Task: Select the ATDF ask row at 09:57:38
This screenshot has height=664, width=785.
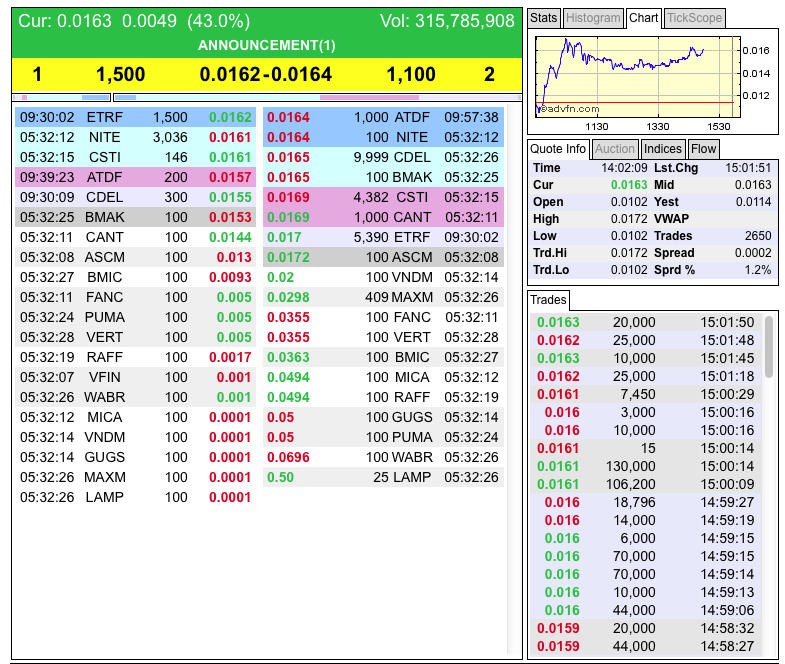Action: pos(385,117)
